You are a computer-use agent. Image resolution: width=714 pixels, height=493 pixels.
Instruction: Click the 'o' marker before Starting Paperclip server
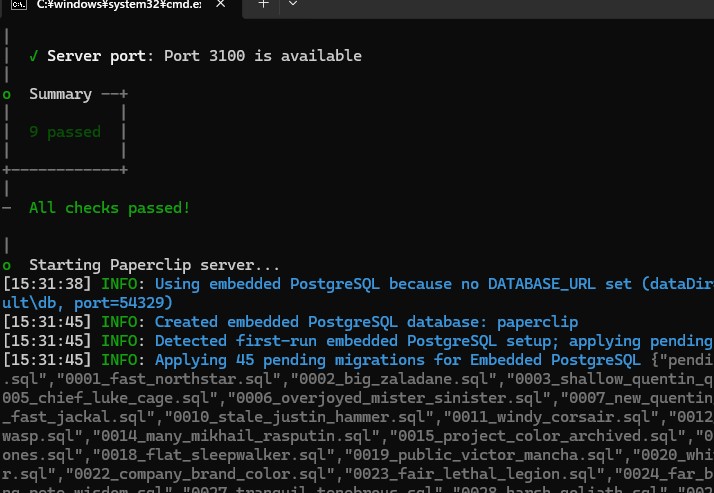[x=8, y=265]
